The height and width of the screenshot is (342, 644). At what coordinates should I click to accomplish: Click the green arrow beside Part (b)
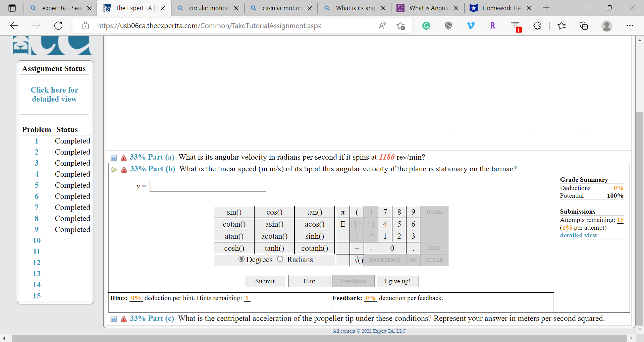114,170
